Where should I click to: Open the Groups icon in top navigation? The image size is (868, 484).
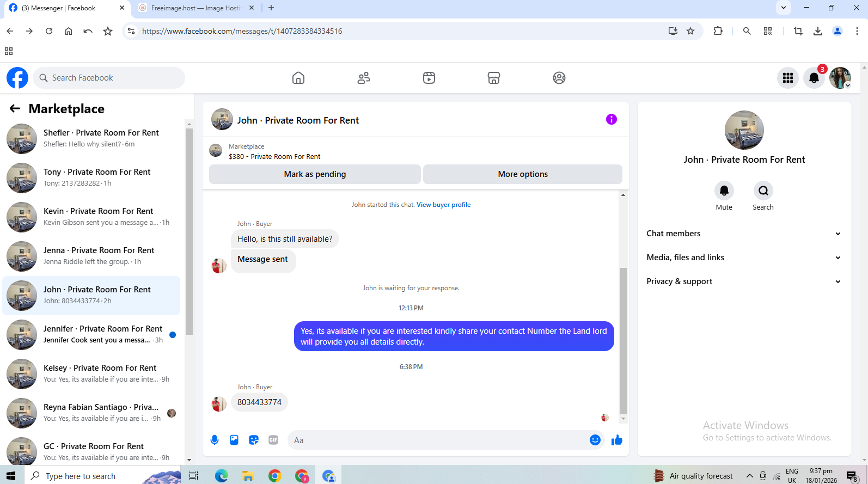559,78
